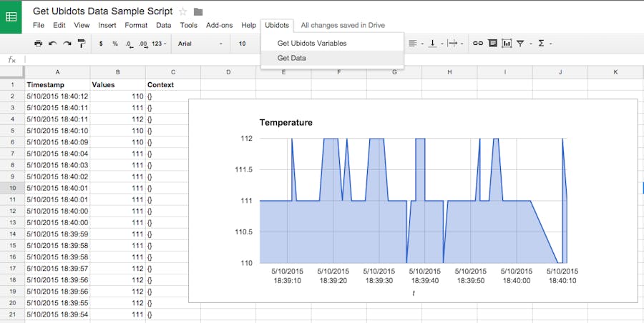Screen dimensions: 644x323
Task: Select row 21 header
Action: point(12,314)
